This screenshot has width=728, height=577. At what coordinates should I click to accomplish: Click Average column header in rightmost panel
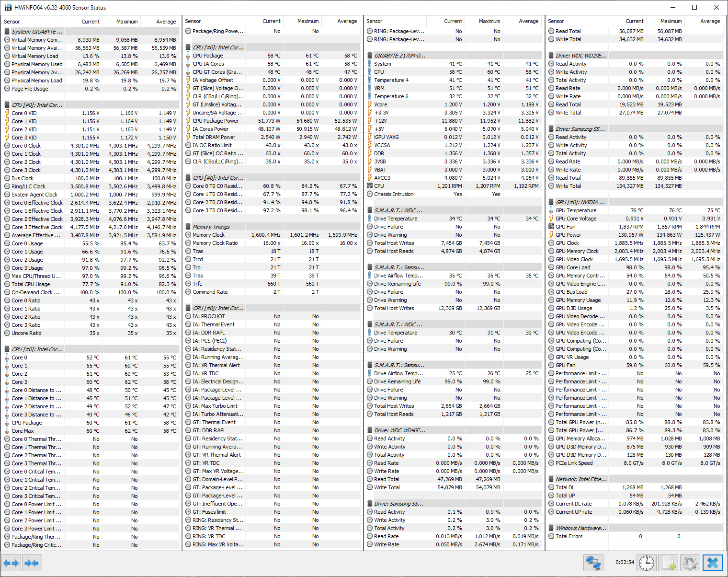coord(704,21)
